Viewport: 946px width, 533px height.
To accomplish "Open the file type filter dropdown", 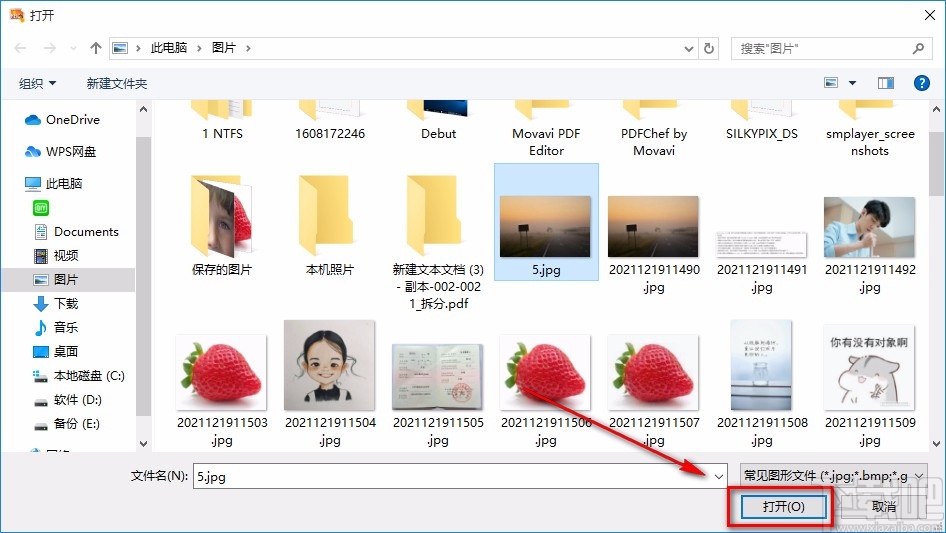I will [834, 476].
